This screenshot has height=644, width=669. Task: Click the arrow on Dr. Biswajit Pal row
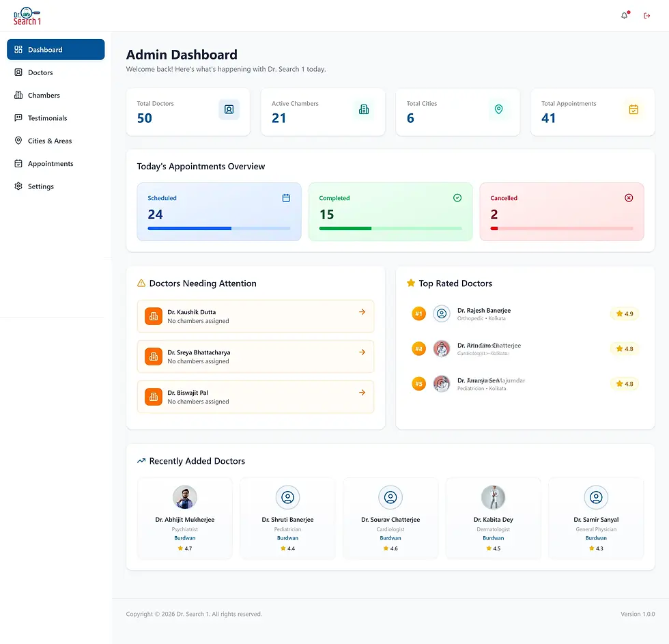pyautogui.click(x=362, y=392)
